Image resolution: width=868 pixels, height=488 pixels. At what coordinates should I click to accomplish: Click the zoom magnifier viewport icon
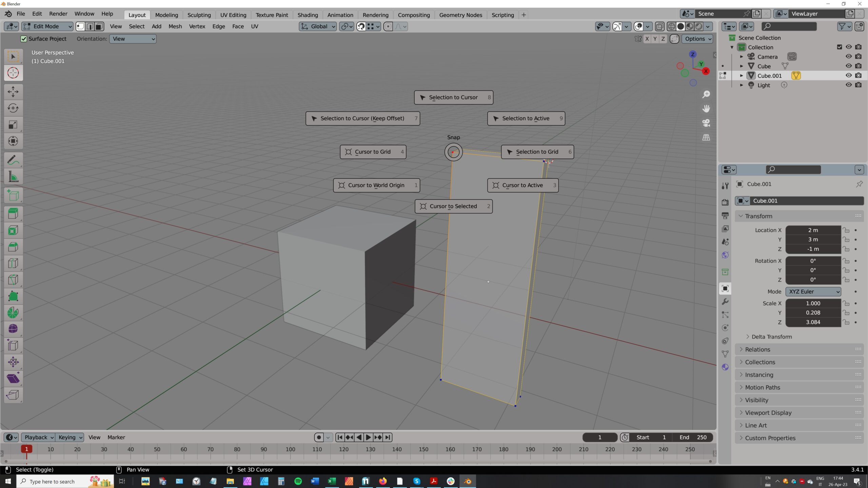(x=706, y=95)
